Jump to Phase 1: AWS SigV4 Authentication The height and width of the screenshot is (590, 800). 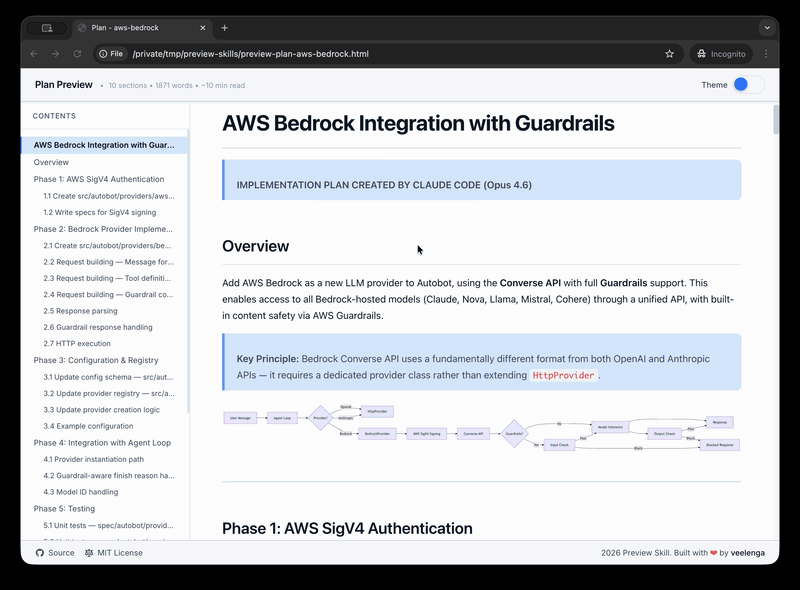tap(99, 179)
